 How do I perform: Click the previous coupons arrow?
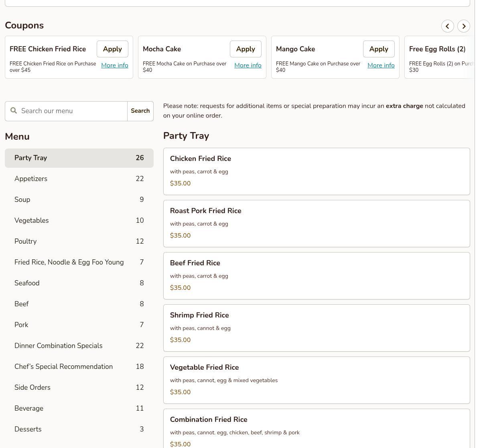tap(447, 26)
